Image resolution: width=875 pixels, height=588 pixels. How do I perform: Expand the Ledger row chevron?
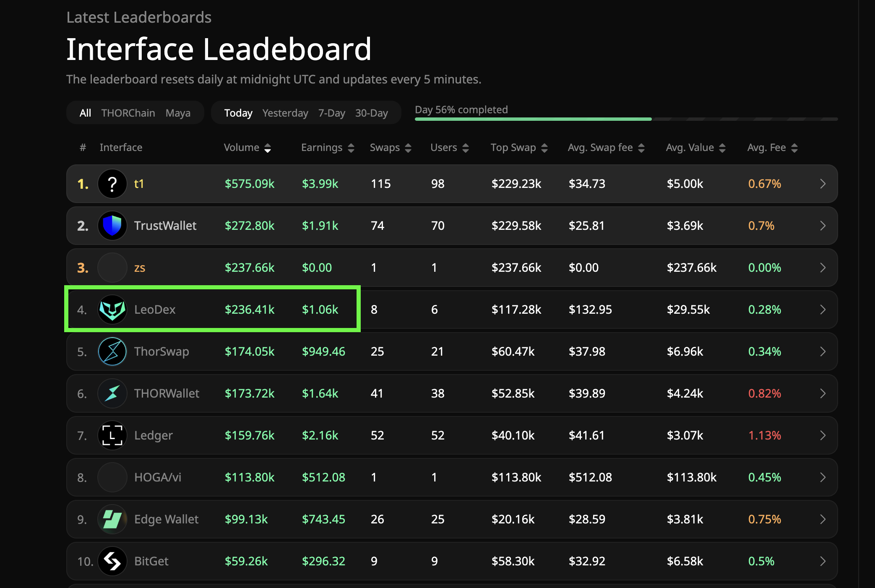click(x=823, y=435)
